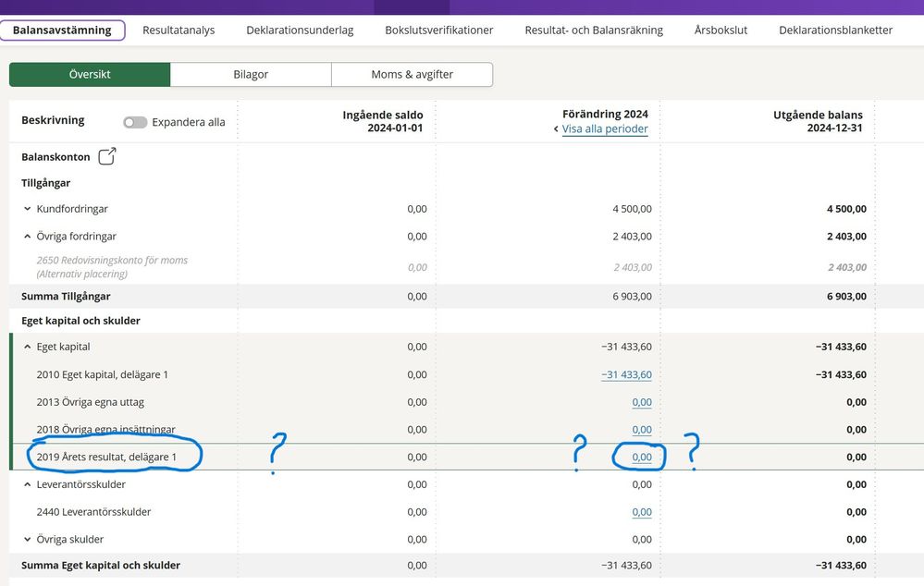Collapse the Leverantörsskulder group

(28, 484)
